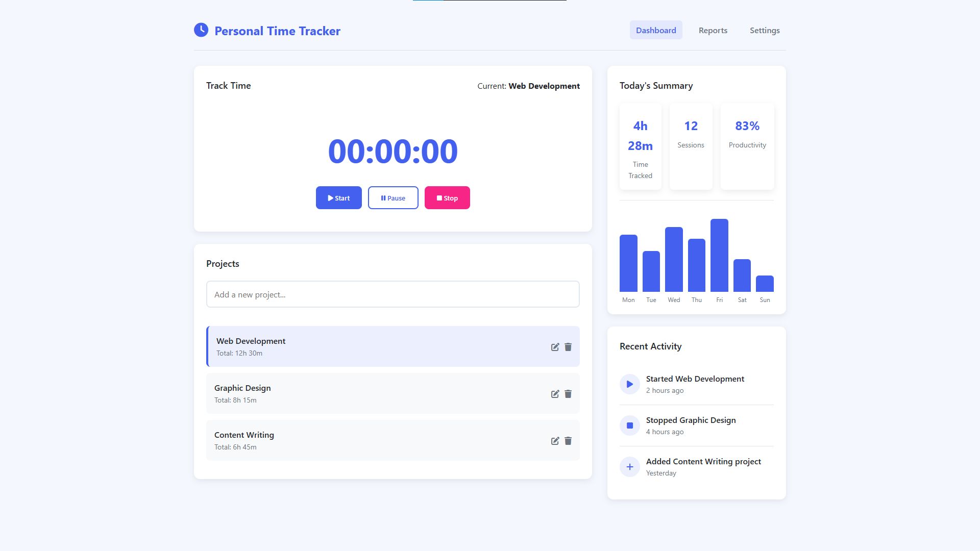Select the Fri bar in the chart
This screenshot has height=551, width=980.
tap(719, 255)
